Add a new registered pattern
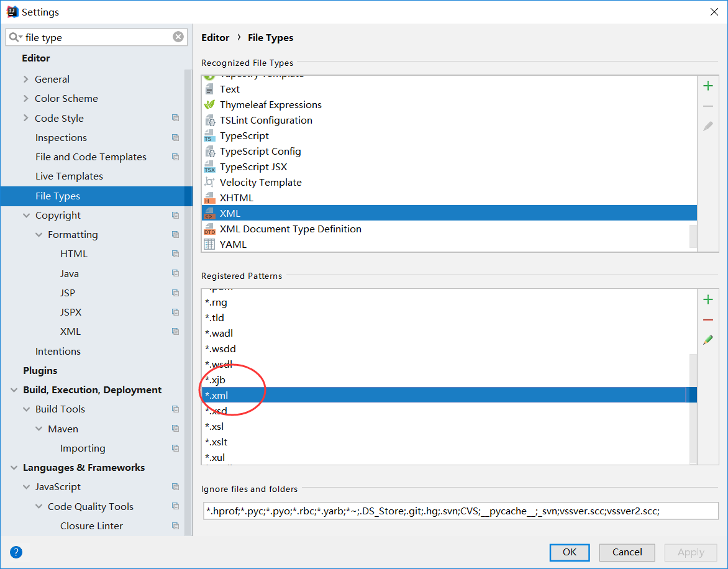728x569 pixels. (x=708, y=299)
